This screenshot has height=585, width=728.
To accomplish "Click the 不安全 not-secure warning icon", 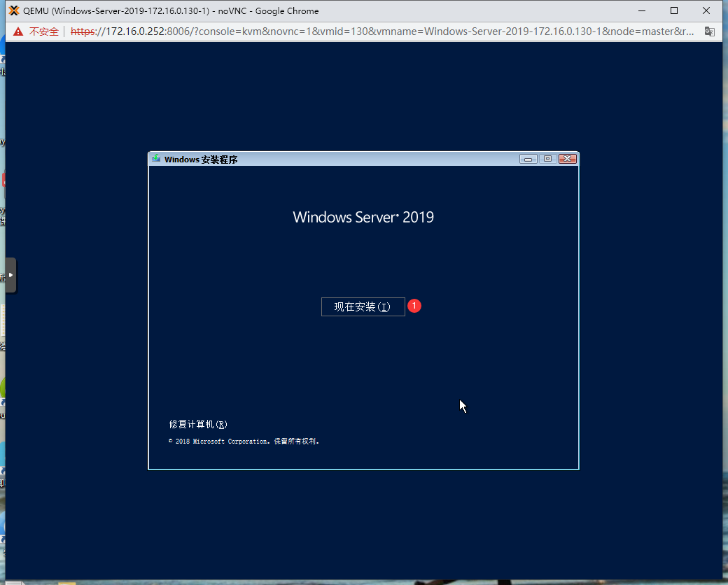I will (x=18, y=31).
